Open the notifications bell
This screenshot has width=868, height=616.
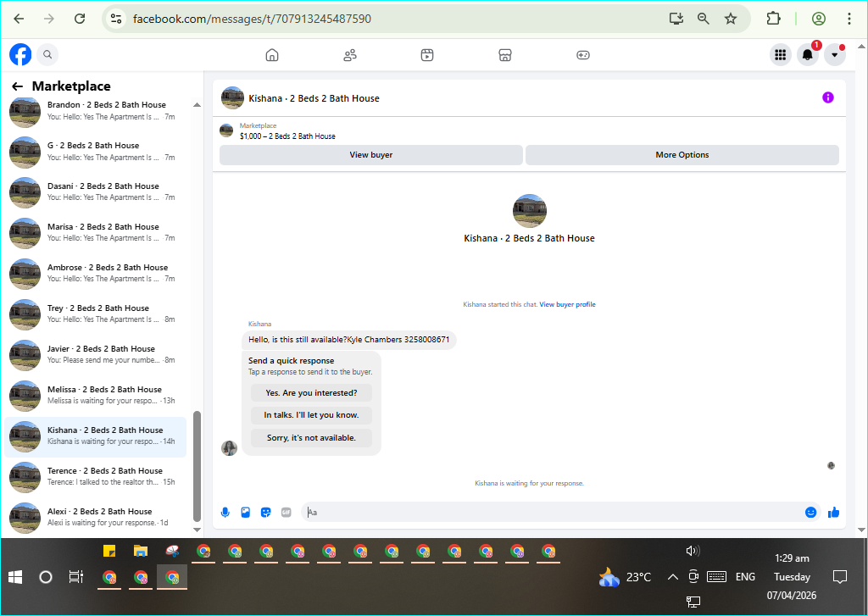pos(808,55)
